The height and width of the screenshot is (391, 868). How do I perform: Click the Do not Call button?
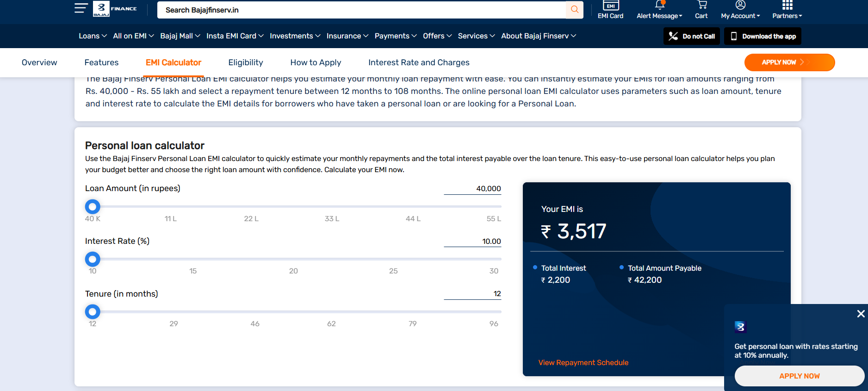click(692, 36)
